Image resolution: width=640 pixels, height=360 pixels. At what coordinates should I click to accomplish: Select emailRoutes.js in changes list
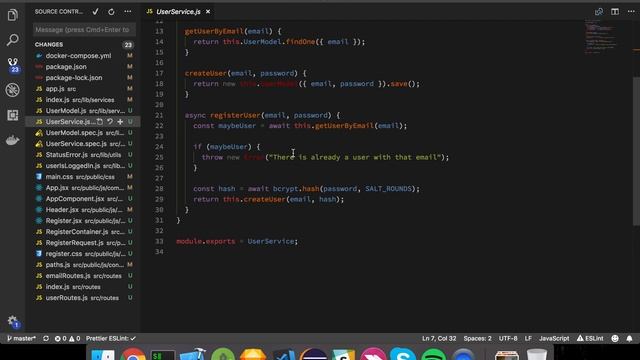(x=83, y=276)
